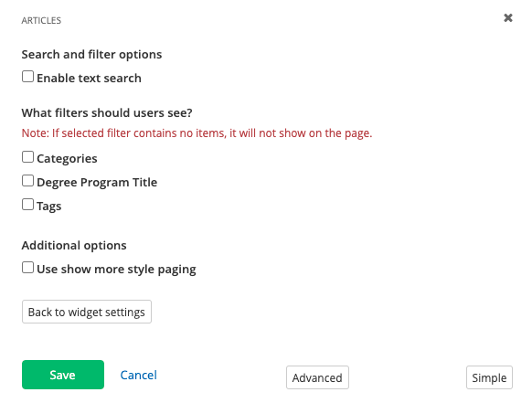Tick the Degree Program Title filter
Viewport: 532px width, 403px height.
coord(27,181)
